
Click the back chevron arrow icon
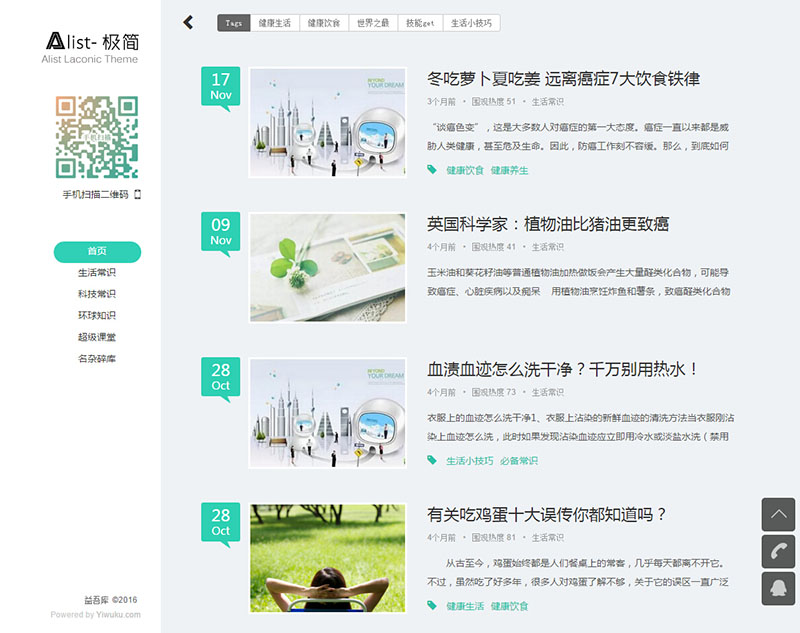[188, 23]
